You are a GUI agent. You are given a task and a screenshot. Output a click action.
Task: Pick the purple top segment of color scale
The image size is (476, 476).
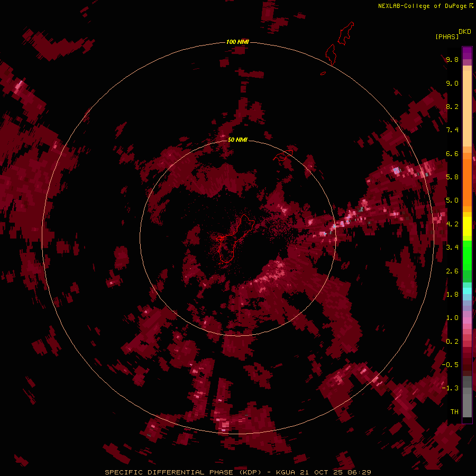[x=467, y=53]
